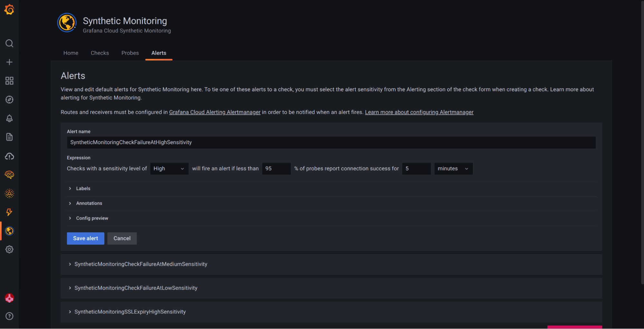Viewport: 644px width, 329px height.
Task: Click the Save alert button
Action: [85, 238]
